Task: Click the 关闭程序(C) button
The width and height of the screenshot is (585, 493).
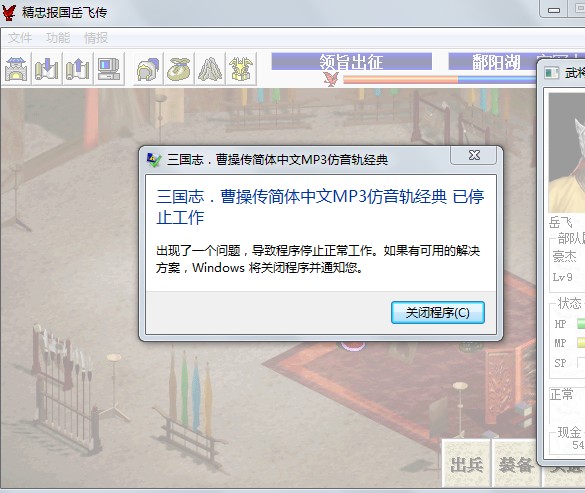Action: [x=438, y=312]
